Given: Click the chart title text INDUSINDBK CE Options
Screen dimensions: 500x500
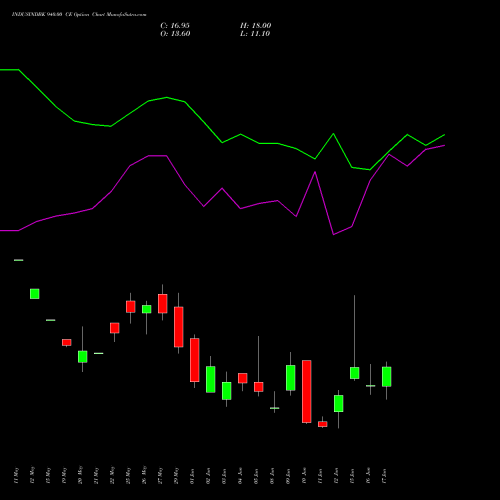Looking at the screenshot, I should pyautogui.click(x=79, y=15).
